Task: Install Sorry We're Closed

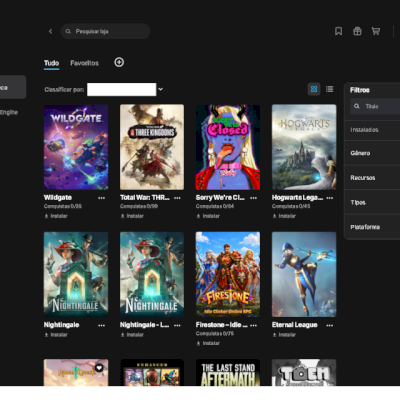Action: [x=208, y=216]
